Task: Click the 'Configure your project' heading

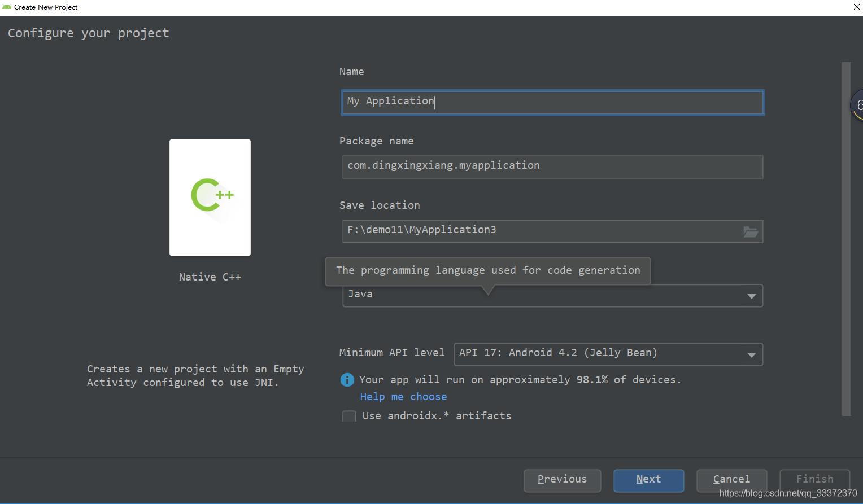Action: click(89, 33)
